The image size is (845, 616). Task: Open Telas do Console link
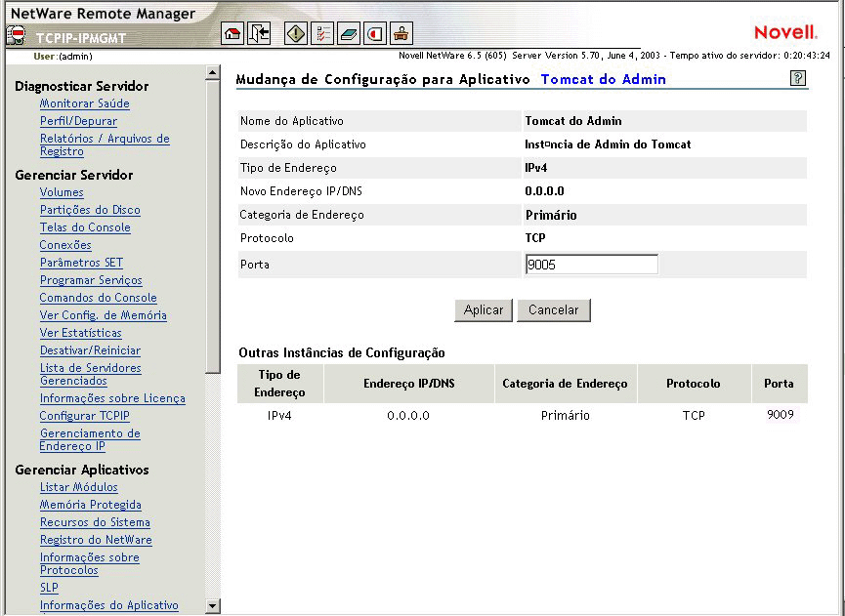click(x=85, y=227)
